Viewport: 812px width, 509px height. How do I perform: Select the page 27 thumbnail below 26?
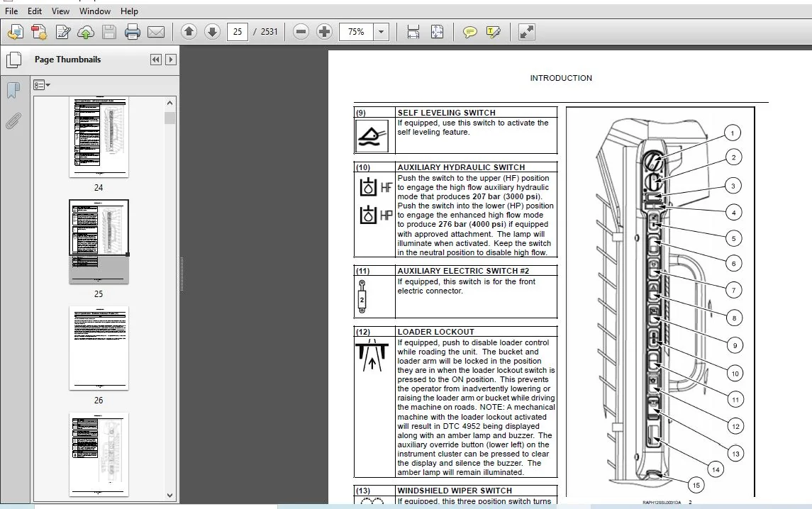pyautogui.click(x=99, y=454)
